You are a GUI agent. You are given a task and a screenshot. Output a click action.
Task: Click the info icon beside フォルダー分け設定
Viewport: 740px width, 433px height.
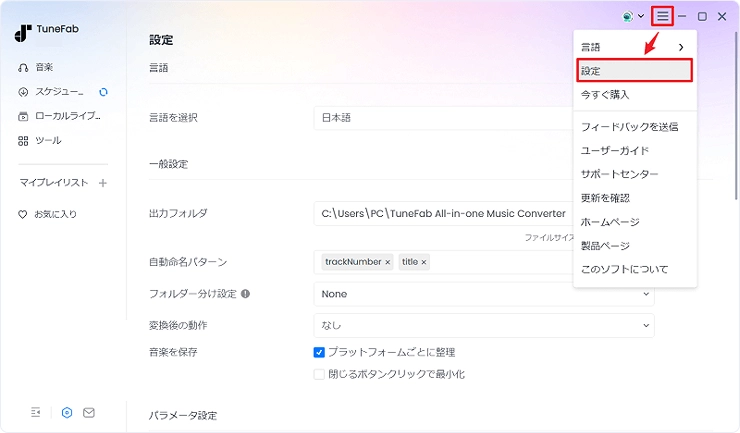[x=245, y=294]
